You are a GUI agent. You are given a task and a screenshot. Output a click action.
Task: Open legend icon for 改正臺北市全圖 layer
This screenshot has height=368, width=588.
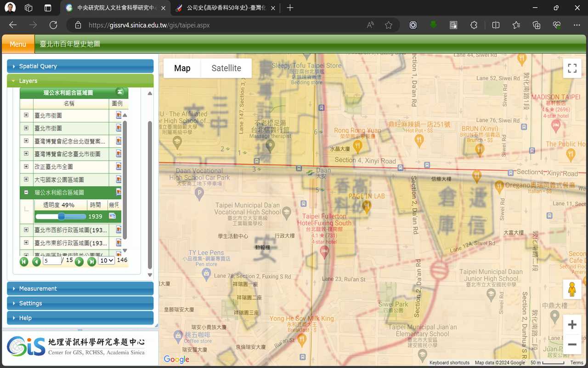[x=119, y=167]
